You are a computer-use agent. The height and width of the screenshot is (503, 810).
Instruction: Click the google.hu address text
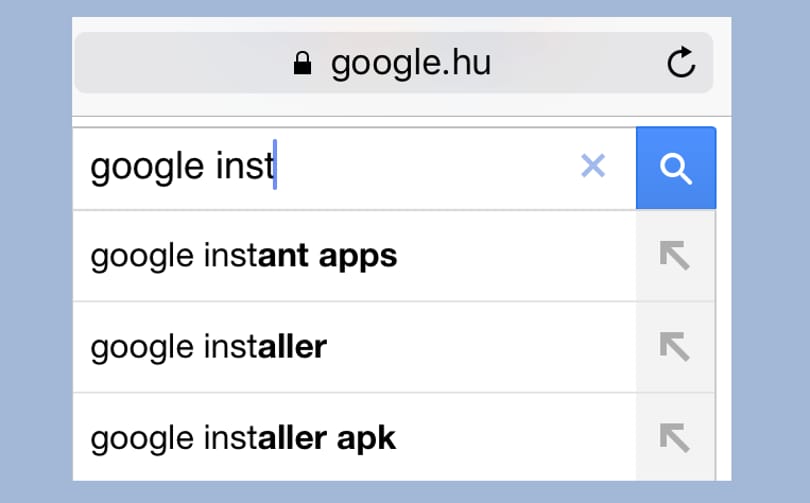tap(411, 64)
